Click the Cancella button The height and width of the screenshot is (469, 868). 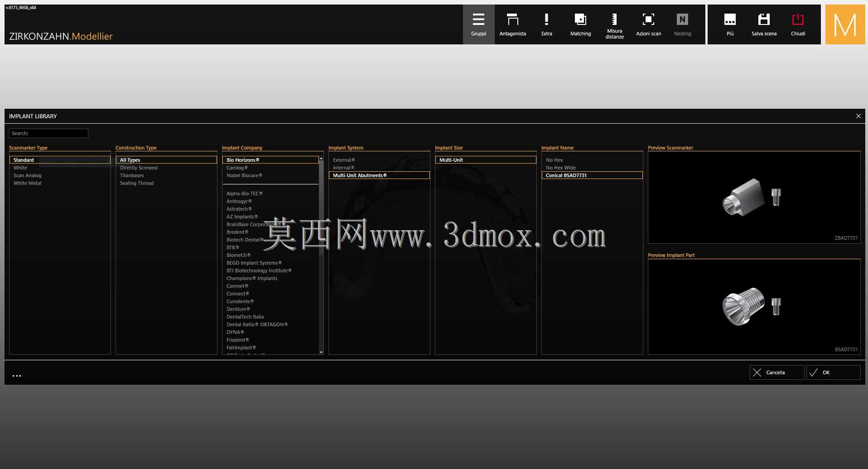pos(777,372)
